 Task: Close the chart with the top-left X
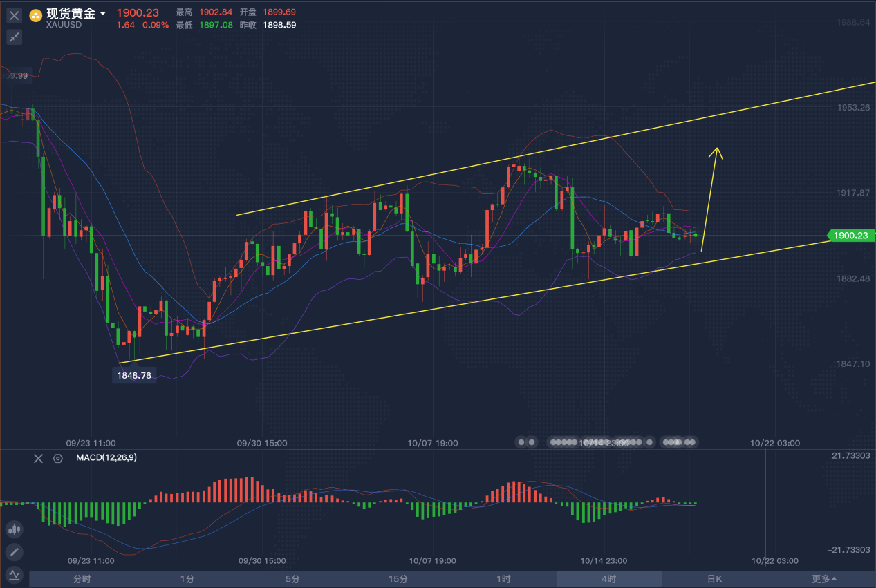coord(15,15)
